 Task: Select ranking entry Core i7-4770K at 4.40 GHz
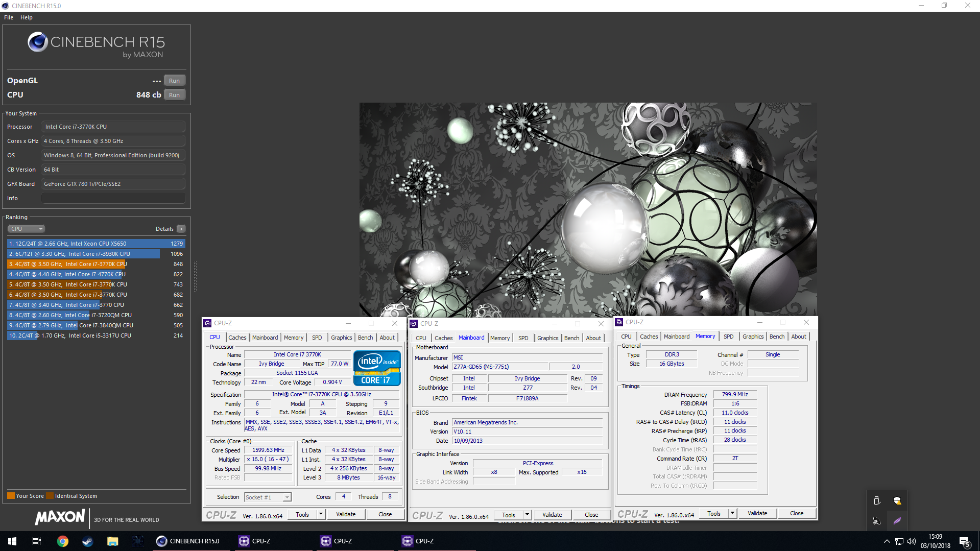[96, 274]
